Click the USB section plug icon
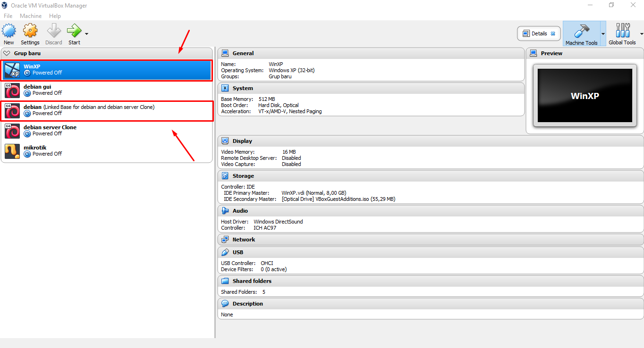644x348 pixels. pos(225,252)
